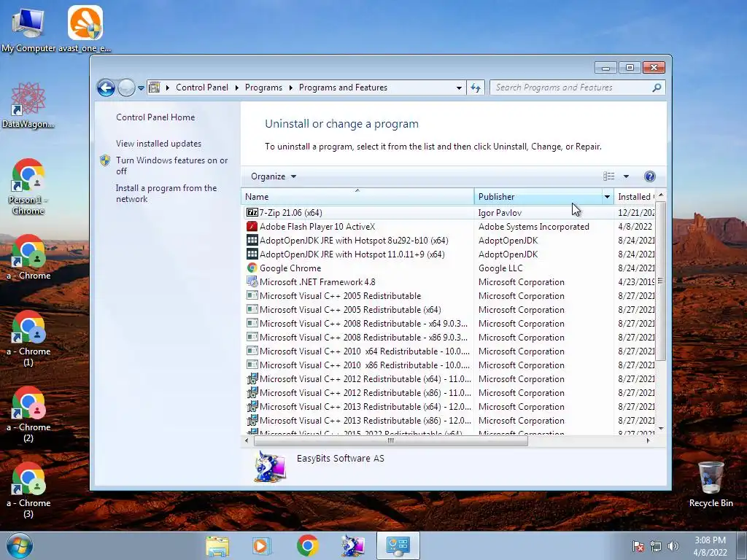Open the DataWagon desktop shortcut
The width and height of the screenshot is (747, 560).
[28, 105]
